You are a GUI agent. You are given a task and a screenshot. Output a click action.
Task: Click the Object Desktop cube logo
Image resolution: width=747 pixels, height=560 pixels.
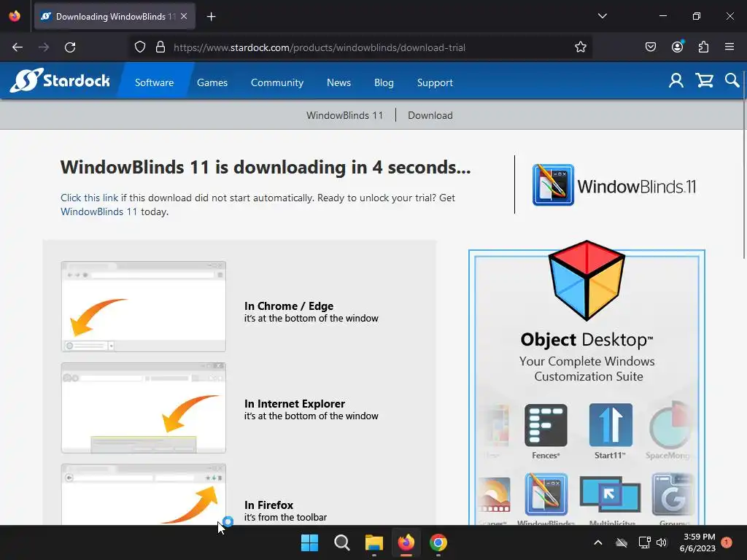(587, 281)
